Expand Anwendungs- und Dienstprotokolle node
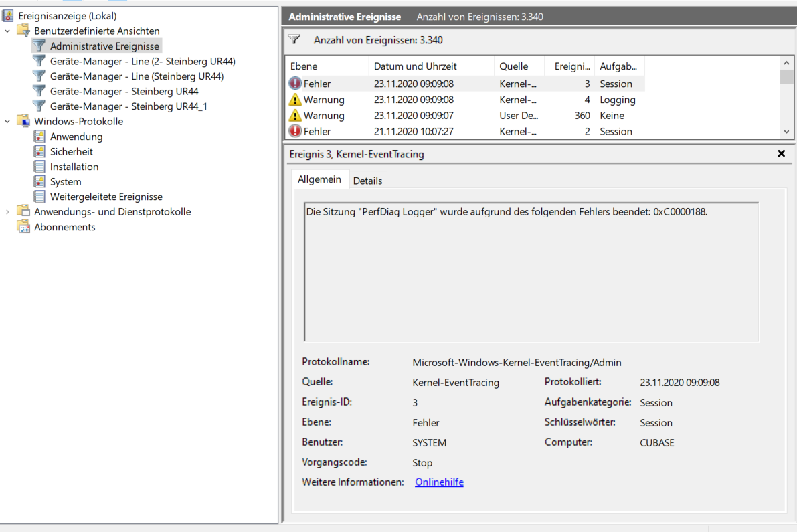 point(7,212)
